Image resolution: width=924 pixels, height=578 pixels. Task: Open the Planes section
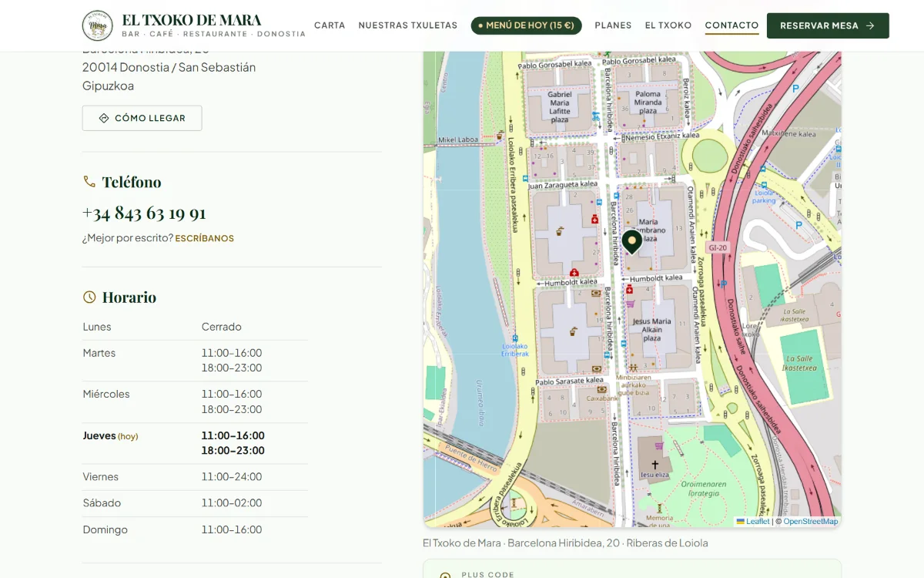(x=613, y=25)
